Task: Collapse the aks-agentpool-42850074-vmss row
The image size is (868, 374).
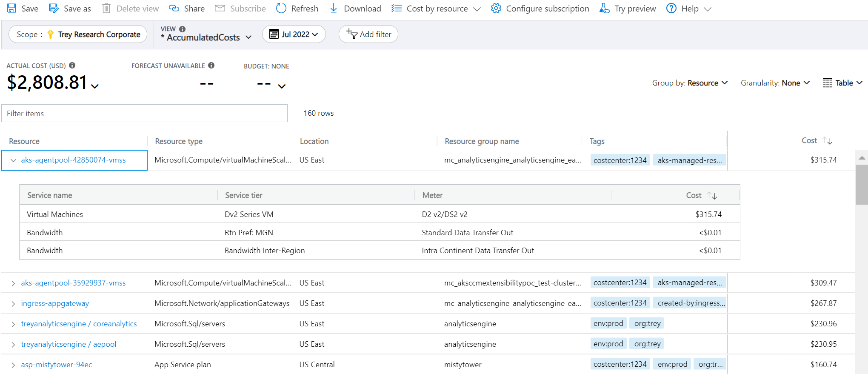Action: (x=13, y=160)
